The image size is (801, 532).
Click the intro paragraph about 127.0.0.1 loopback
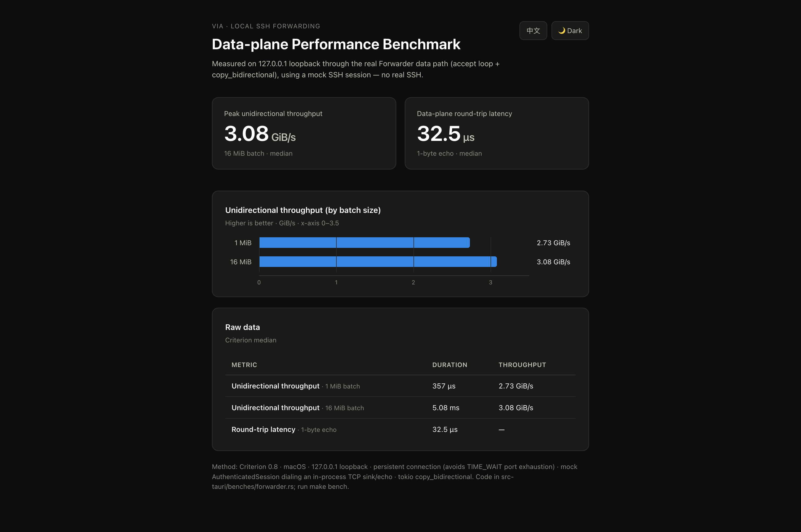pos(356,69)
